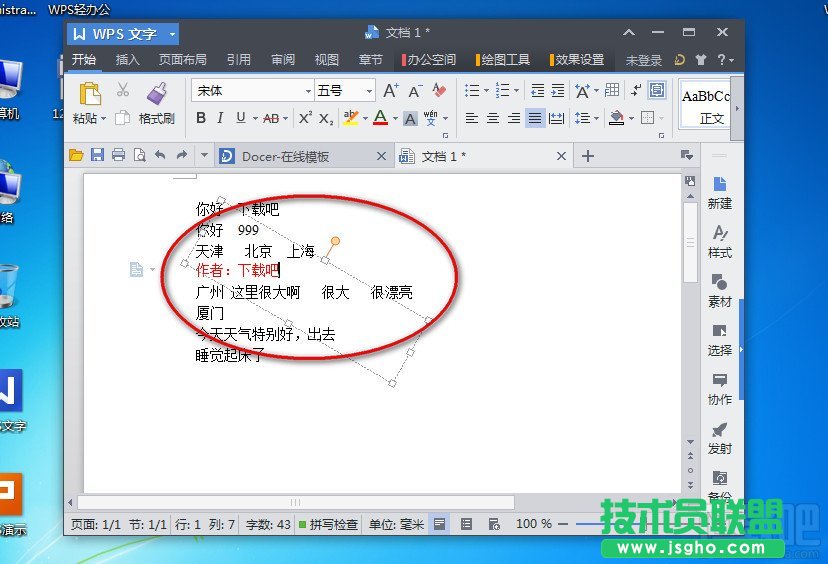Screen dimensions: 828x564
Task: Switch to the 绘图工具 ribbon tab
Action: pyautogui.click(x=503, y=60)
